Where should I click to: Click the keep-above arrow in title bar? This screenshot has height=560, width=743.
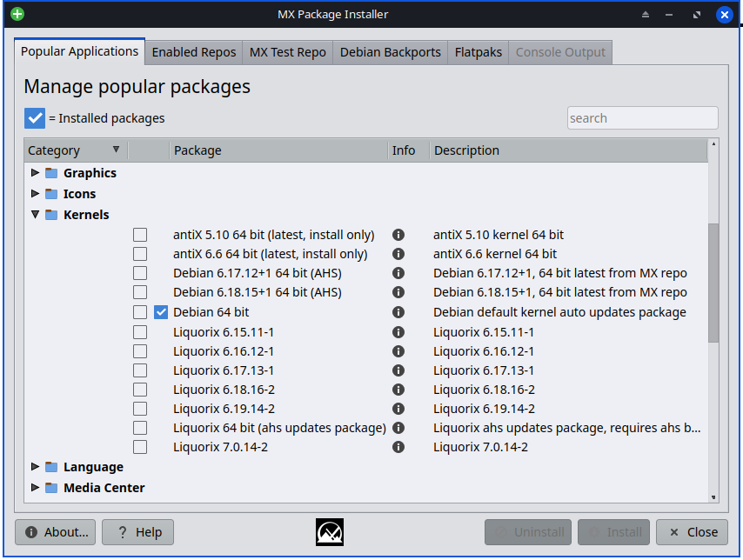click(646, 15)
